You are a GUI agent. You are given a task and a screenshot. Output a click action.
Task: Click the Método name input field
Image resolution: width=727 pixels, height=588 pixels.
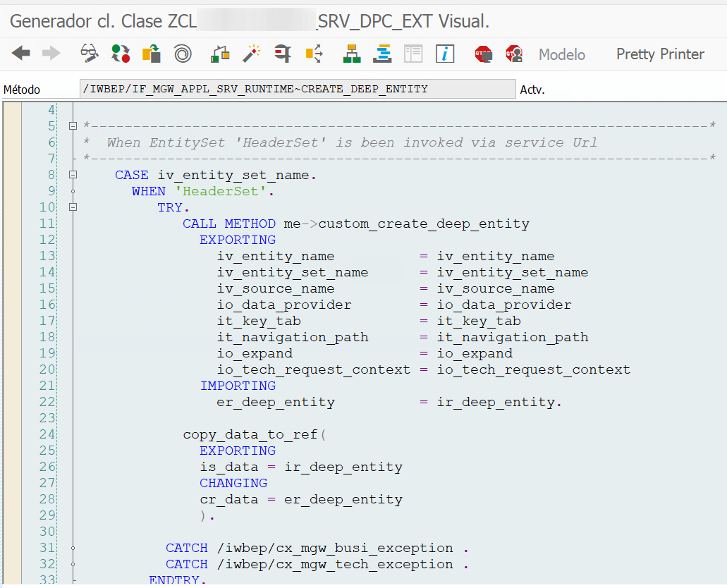(x=298, y=89)
